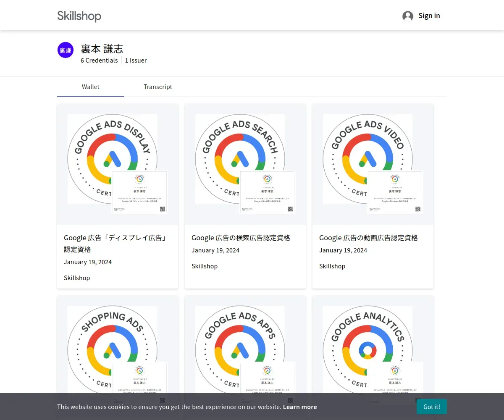Click Skillshop issuer under Video ads card
Screen dimensions: 504x420
coord(332,266)
